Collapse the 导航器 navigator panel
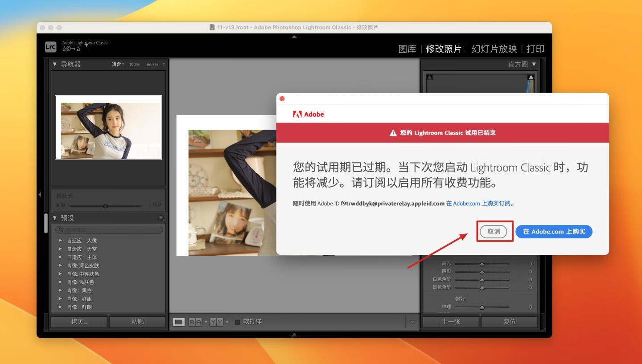Image resolution: width=642 pixels, height=364 pixels. tap(55, 65)
